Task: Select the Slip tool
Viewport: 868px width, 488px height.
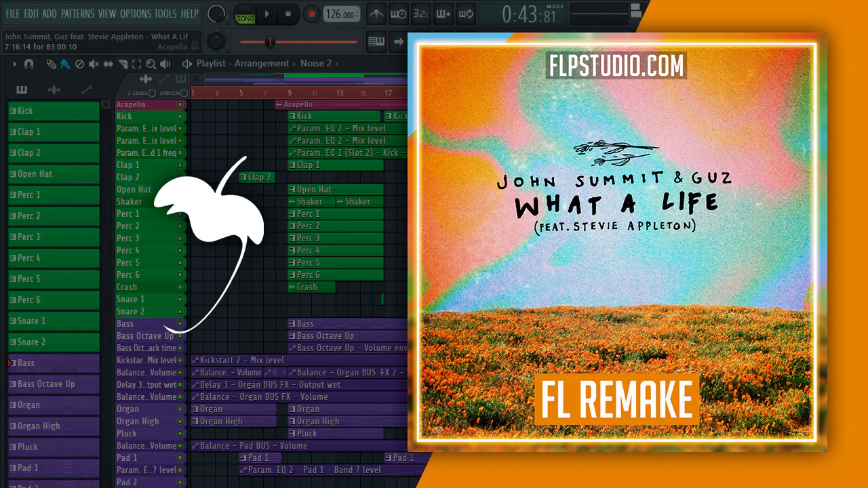Action: (108, 64)
